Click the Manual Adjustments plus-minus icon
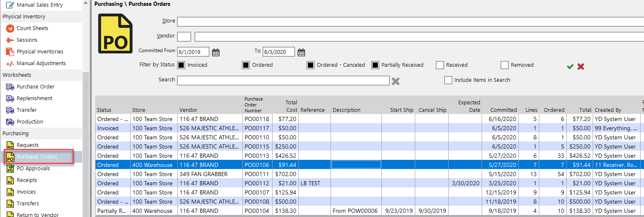 (x=10, y=63)
